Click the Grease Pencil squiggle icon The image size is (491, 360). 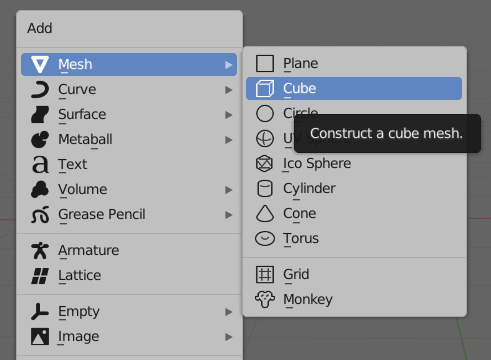(x=40, y=214)
